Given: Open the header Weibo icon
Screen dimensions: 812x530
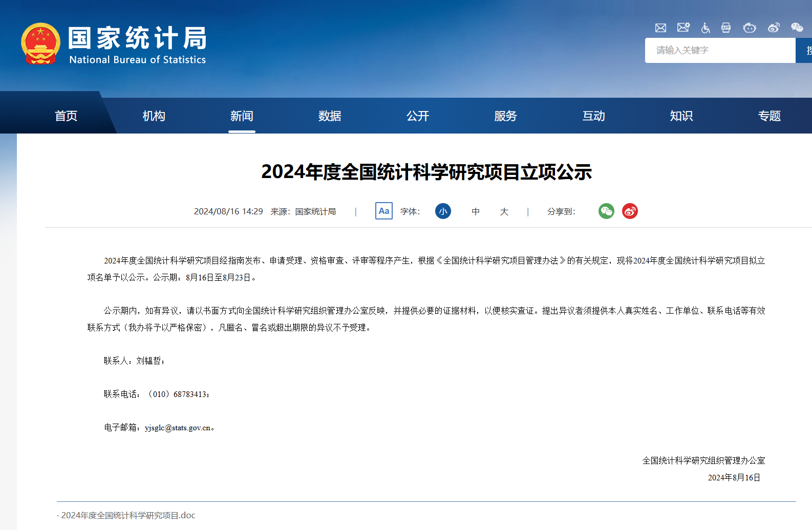Looking at the screenshot, I should (774, 28).
